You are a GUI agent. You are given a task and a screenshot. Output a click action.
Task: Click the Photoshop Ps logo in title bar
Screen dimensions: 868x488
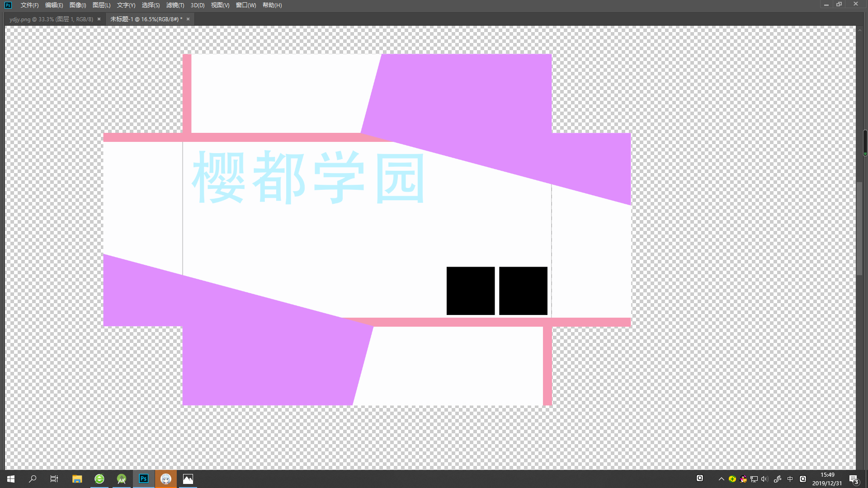pyautogui.click(x=8, y=5)
